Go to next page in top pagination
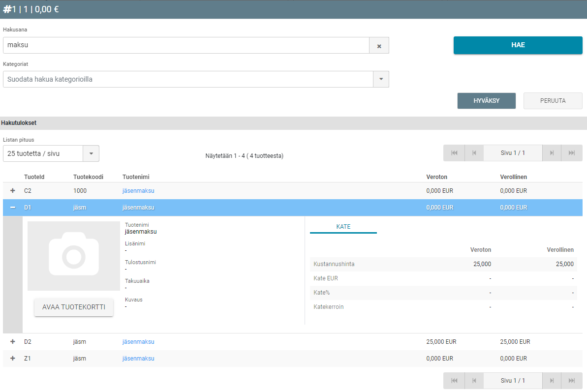Viewport: 587px width, 392px height. pyautogui.click(x=552, y=153)
